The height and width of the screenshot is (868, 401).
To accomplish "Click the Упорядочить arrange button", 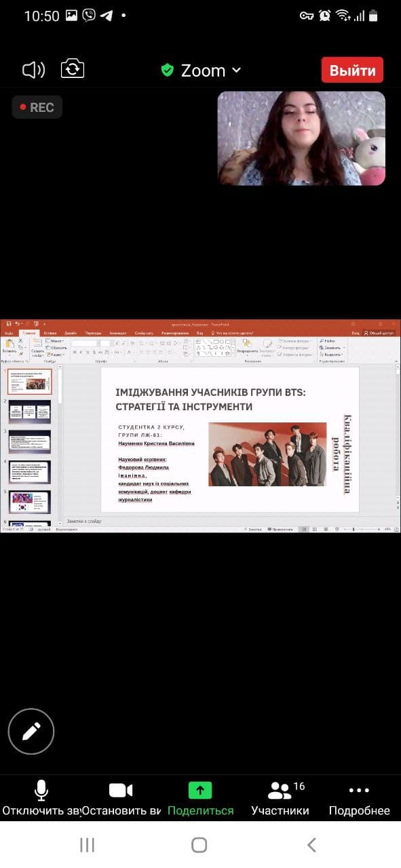I will (x=247, y=347).
